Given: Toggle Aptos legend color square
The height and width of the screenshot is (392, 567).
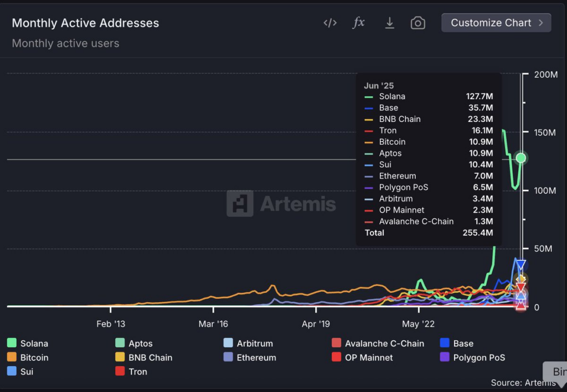Looking at the screenshot, I should (x=120, y=343).
